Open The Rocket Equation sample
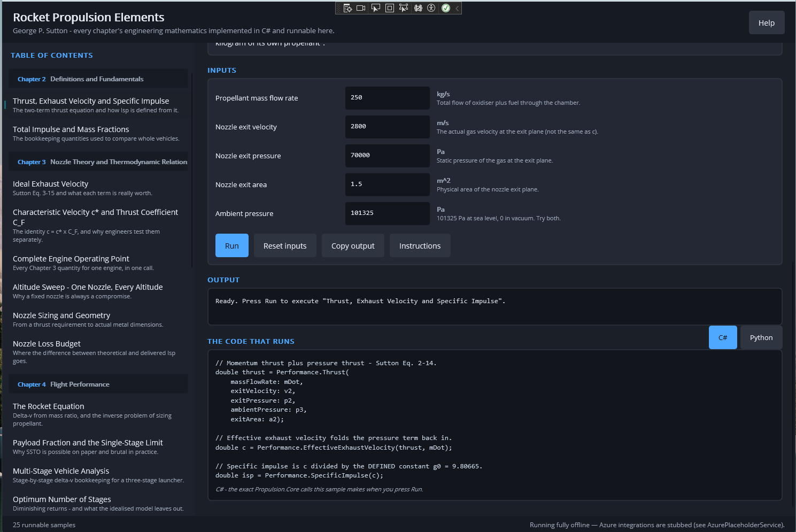Image resolution: width=796 pixels, height=532 pixels. coord(98,414)
